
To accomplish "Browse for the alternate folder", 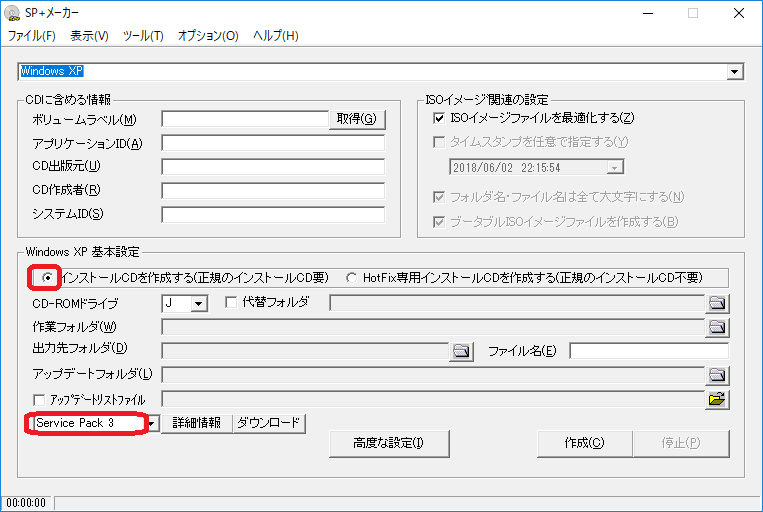I will point(717,303).
